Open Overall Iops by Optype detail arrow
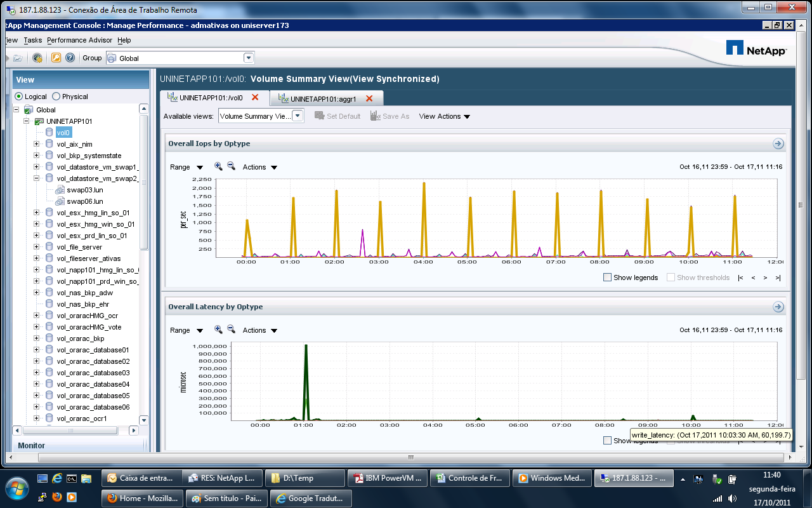The height and width of the screenshot is (508, 812). (x=778, y=144)
